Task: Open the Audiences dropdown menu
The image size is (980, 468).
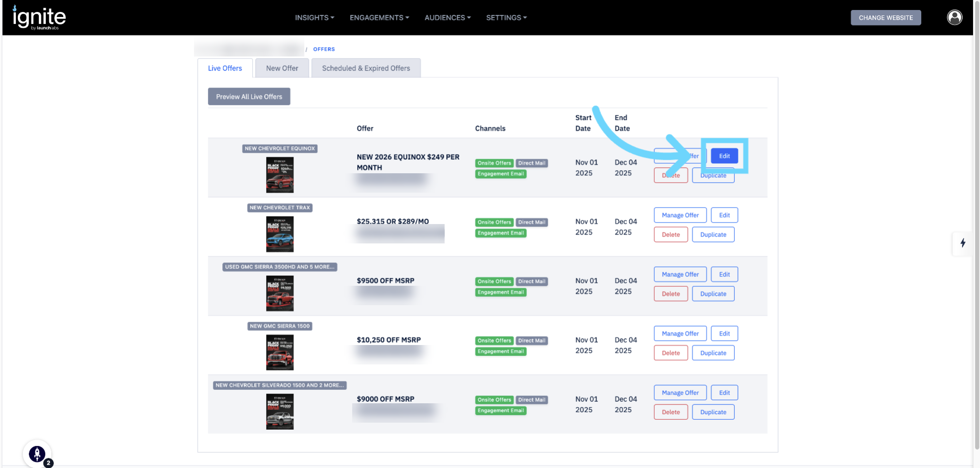Action: pos(447,17)
